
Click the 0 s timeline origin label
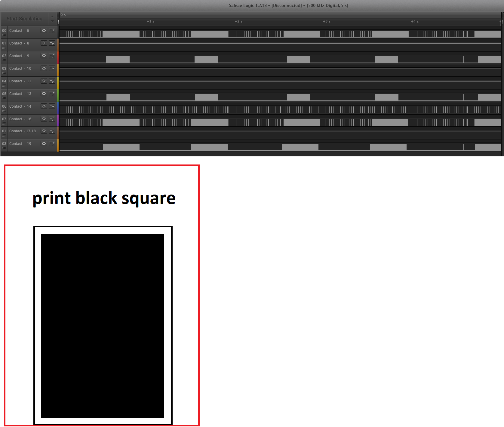(63, 15)
